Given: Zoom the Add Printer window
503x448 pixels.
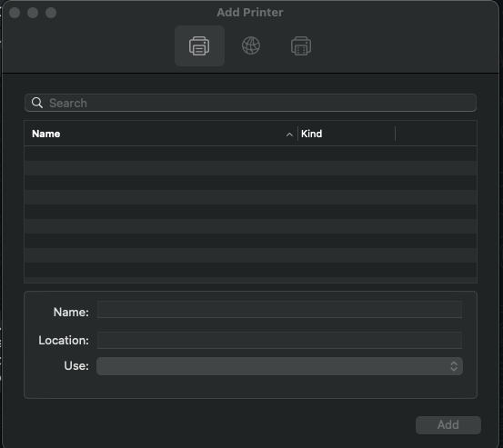Looking at the screenshot, I should coord(51,13).
